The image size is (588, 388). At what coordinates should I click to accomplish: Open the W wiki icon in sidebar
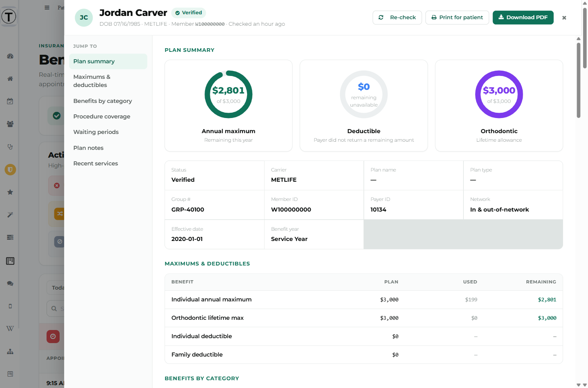[10, 328]
